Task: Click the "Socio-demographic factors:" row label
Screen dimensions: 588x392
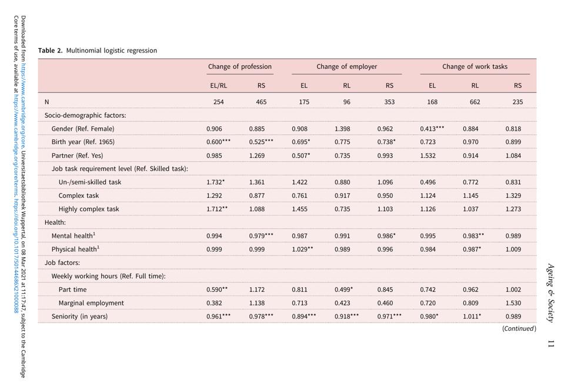Action: tap(85, 115)
